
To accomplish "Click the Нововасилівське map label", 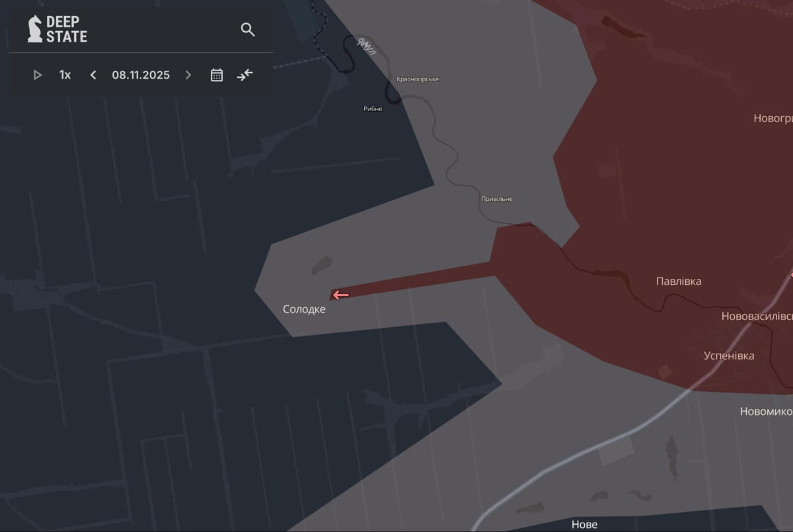I will (757, 317).
